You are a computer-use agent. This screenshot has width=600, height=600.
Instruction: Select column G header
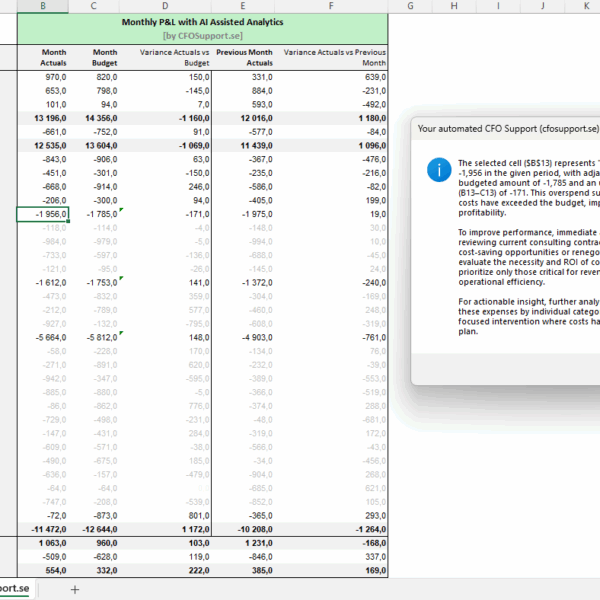point(410,6)
